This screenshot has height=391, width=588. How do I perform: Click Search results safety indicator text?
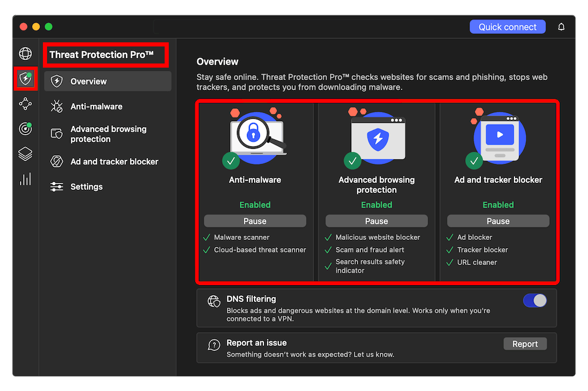370,266
